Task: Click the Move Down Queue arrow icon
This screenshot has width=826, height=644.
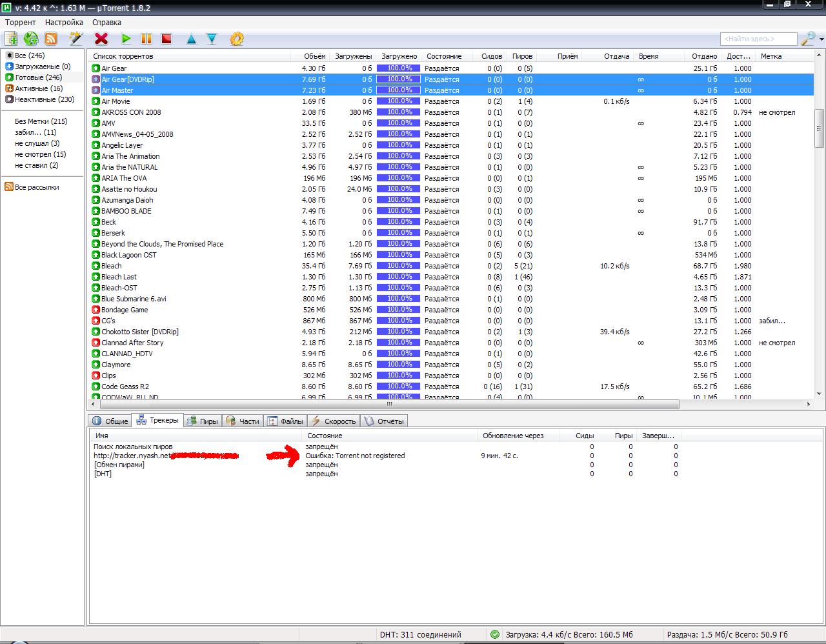Action: tap(212, 39)
